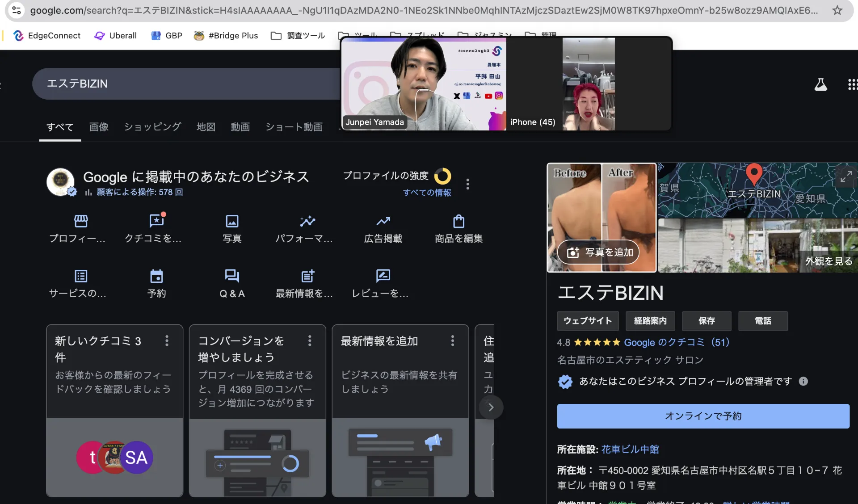Image resolution: width=858 pixels, height=504 pixels.
Task: Open the three-dot menu beside profile strength
Action: (x=467, y=184)
